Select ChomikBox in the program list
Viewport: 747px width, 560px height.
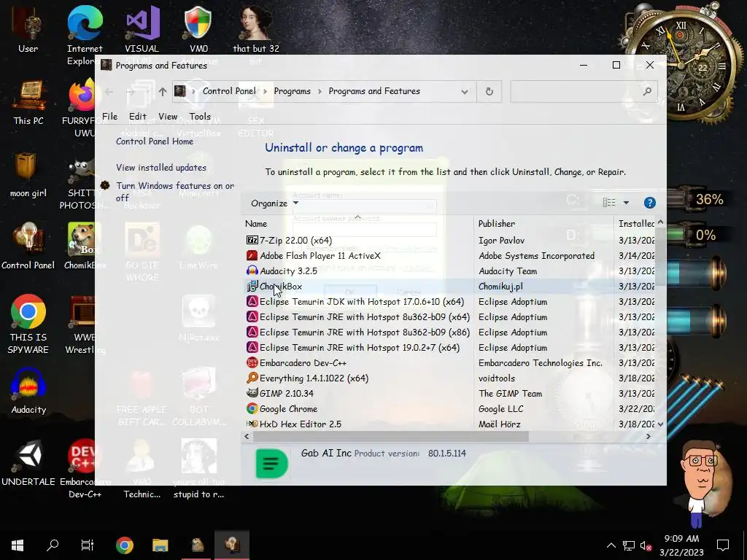448,286
